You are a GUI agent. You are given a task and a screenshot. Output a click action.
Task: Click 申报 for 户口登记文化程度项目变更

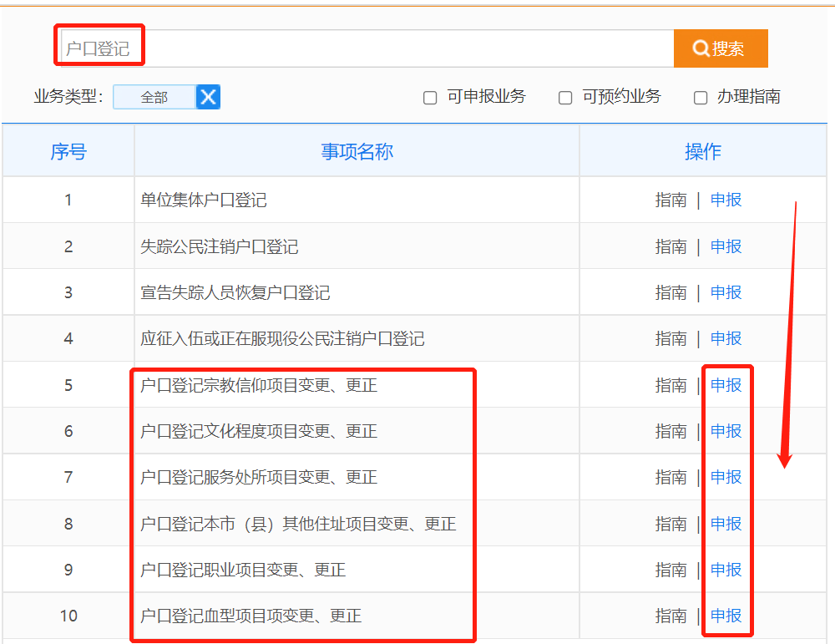pyautogui.click(x=726, y=431)
